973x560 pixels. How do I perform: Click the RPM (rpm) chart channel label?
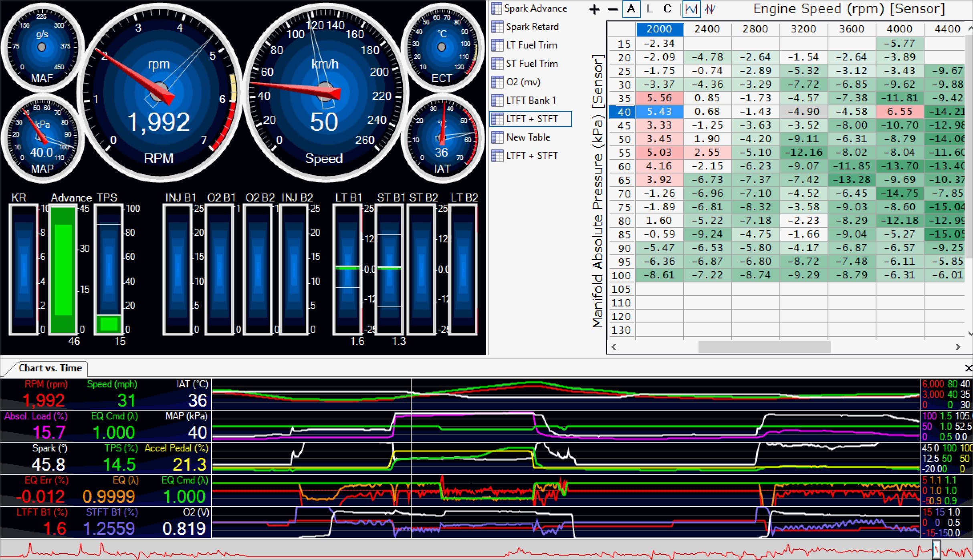pos(46,385)
